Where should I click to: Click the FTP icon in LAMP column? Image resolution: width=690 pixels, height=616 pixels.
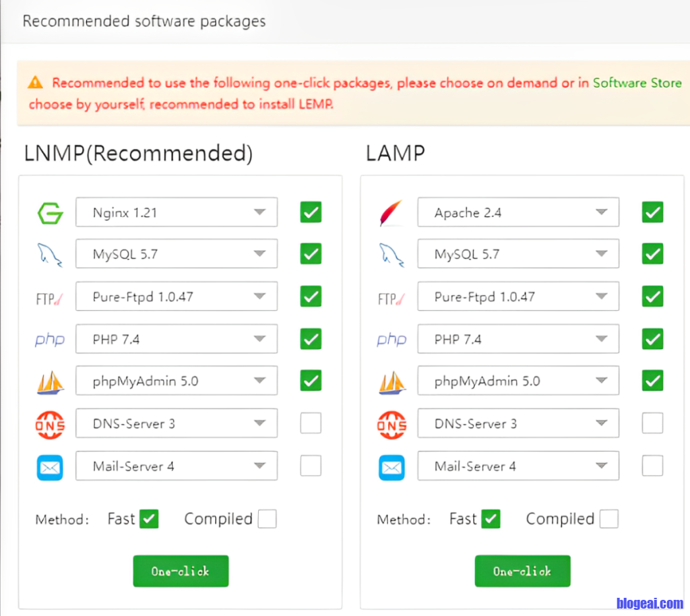coord(391,297)
